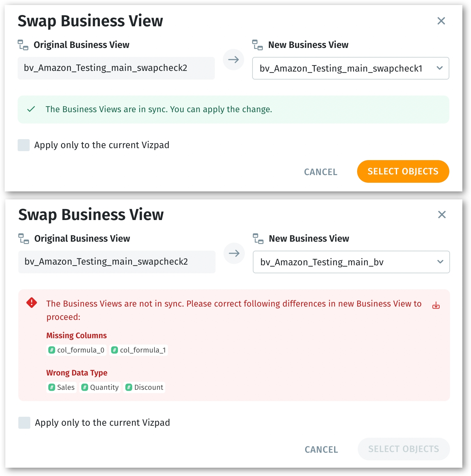Close the bottom Swap Business View dialog
471x476 pixels.
[x=442, y=215]
